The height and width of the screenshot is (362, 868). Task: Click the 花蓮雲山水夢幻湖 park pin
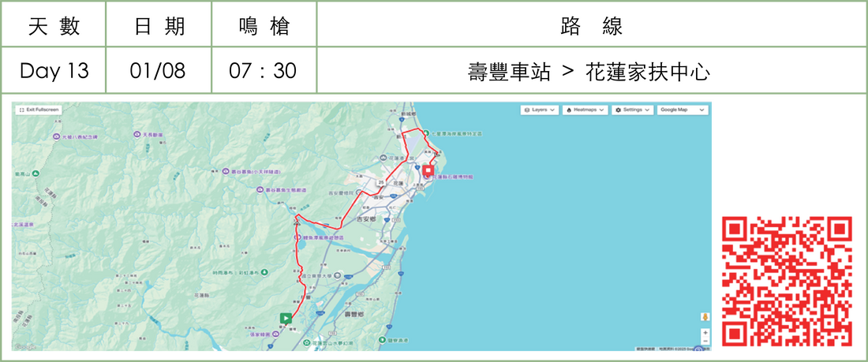309,344
